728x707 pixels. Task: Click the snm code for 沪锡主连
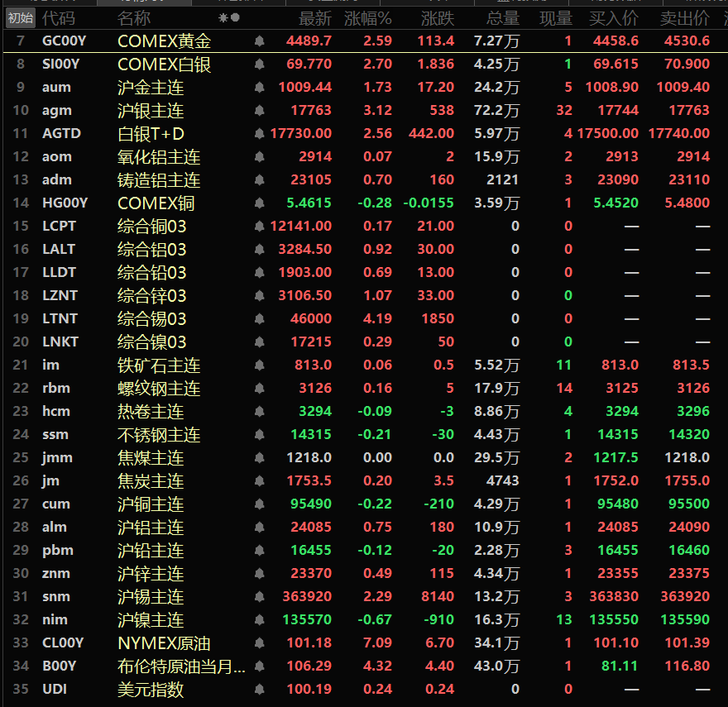tap(56, 597)
